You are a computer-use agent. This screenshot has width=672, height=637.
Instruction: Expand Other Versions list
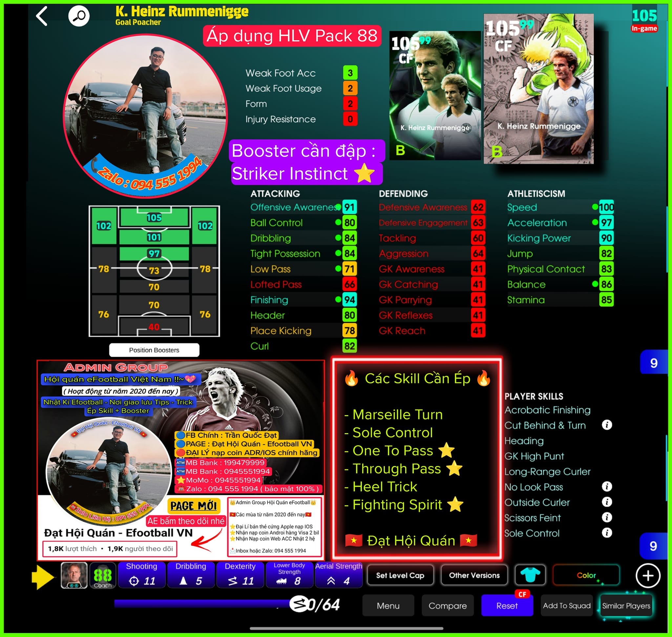(x=474, y=575)
